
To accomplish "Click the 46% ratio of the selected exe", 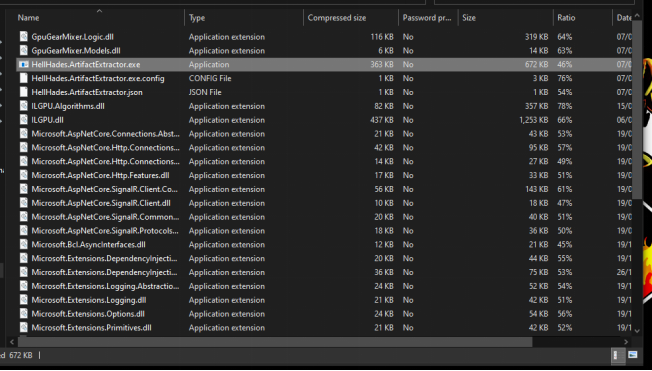I will (x=565, y=64).
